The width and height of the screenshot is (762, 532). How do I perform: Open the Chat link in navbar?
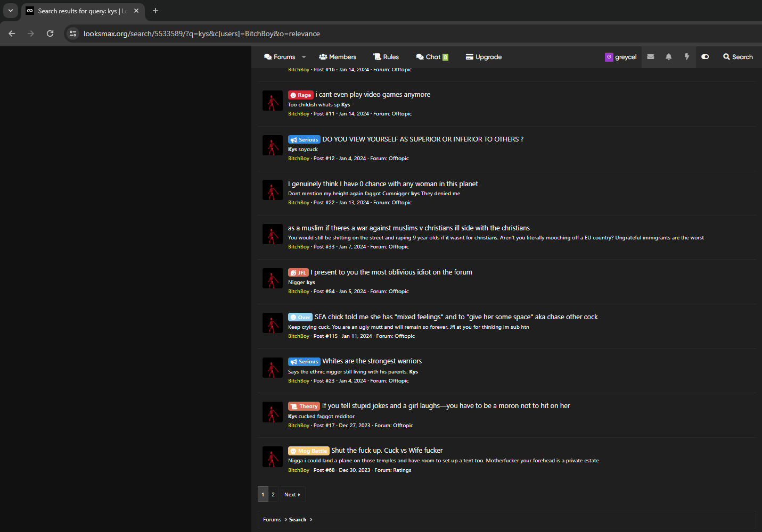[x=432, y=57]
